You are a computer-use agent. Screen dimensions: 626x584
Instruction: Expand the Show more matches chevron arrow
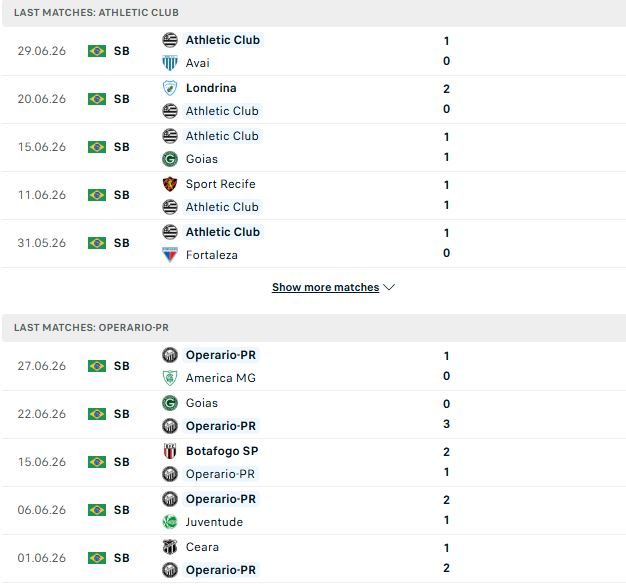click(x=389, y=287)
